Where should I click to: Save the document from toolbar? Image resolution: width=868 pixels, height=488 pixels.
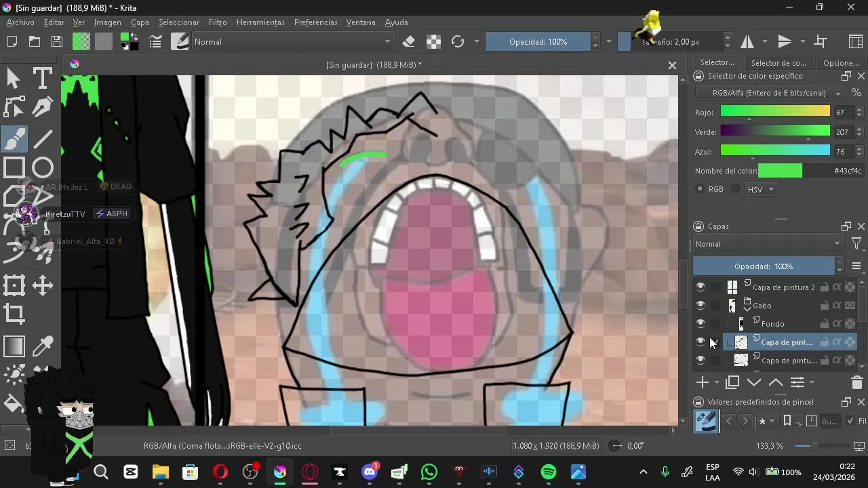tap(57, 42)
